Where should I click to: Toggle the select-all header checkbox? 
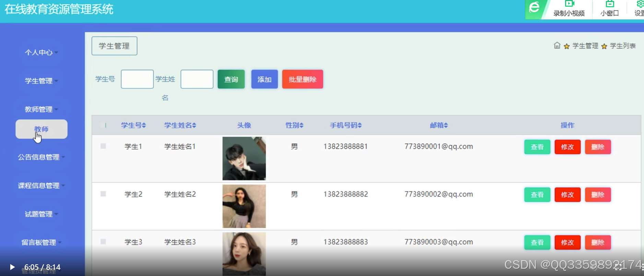[103, 125]
